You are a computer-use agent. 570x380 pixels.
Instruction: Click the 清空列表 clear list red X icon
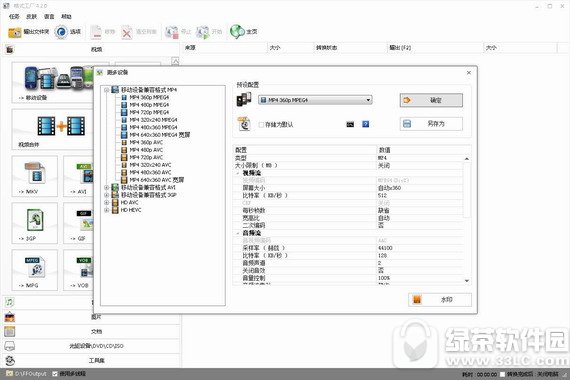click(127, 32)
